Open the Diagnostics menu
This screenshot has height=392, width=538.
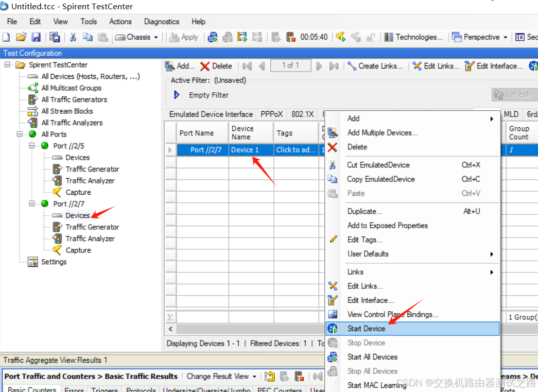pos(162,22)
